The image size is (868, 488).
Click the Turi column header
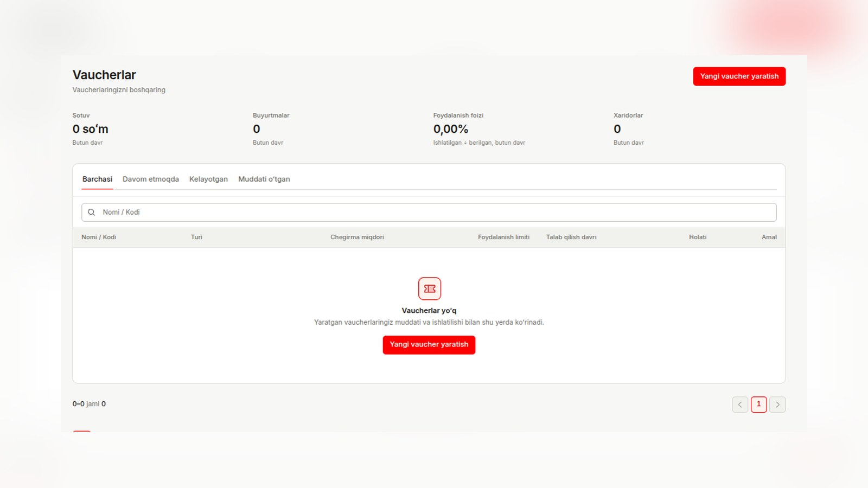click(x=196, y=237)
